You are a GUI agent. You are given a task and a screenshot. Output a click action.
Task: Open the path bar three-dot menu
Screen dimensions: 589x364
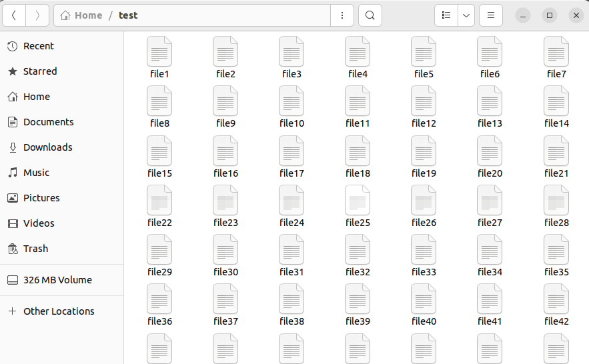[x=342, y=15]
